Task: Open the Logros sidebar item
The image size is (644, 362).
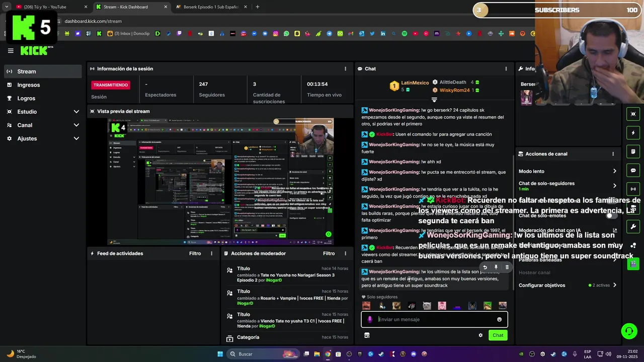Action: (x=43, y=99)
